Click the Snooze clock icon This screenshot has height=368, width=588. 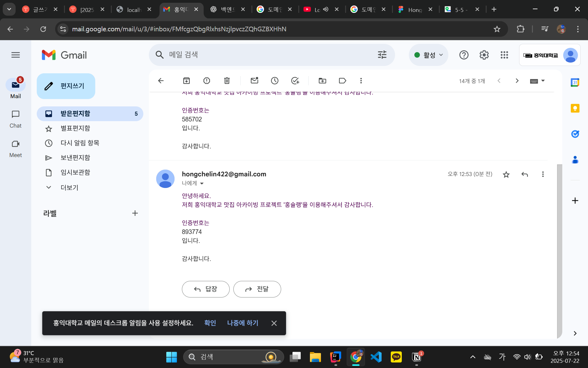[x=275, y=81]
